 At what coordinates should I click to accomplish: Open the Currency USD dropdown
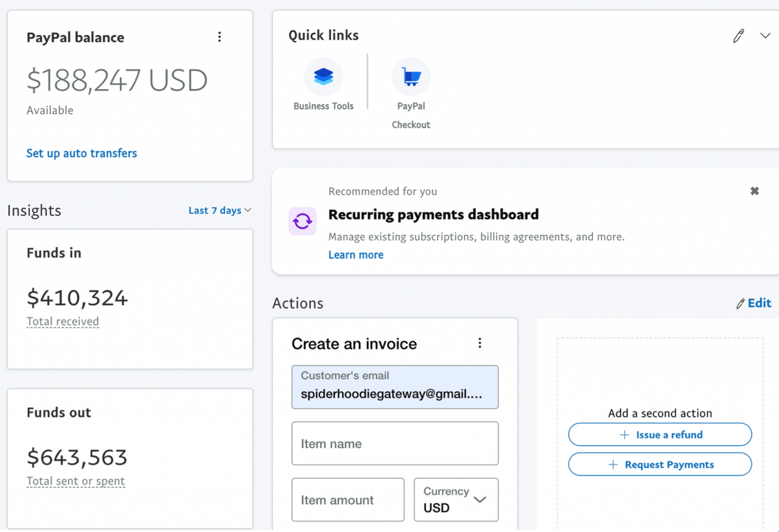click(x=456, y=500)
